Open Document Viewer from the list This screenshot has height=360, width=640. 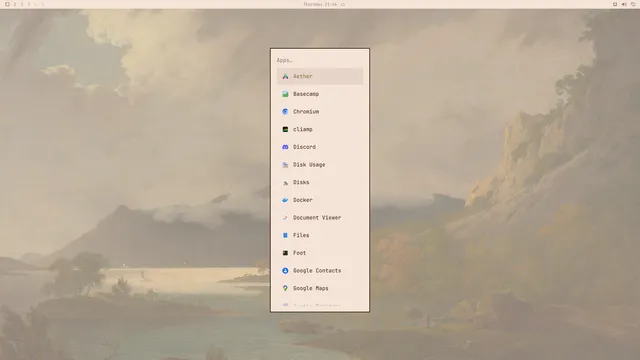(320, 218)
